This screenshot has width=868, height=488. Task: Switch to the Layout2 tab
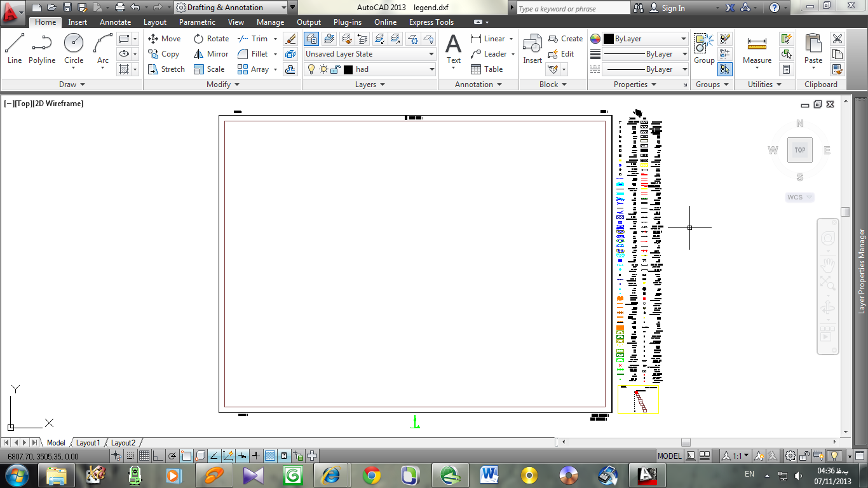coord(123,443)
